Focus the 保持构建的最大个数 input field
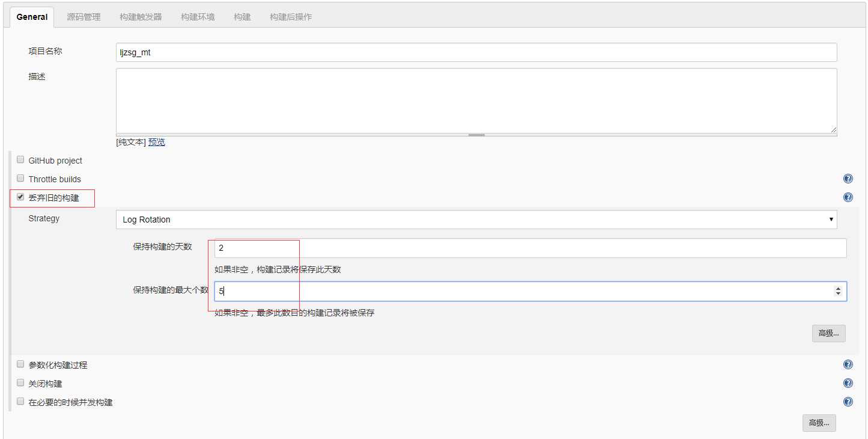868x439 pixels. (x=530, y=291)
